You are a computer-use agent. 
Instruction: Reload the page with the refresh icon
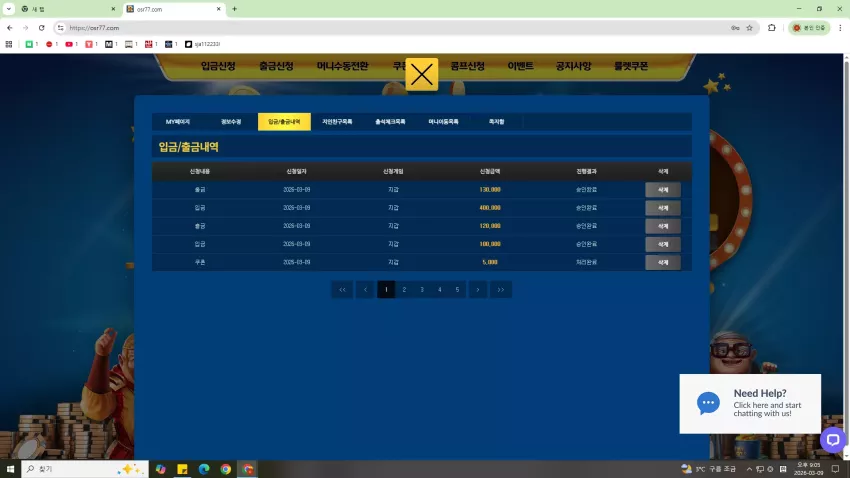(41, 28)
